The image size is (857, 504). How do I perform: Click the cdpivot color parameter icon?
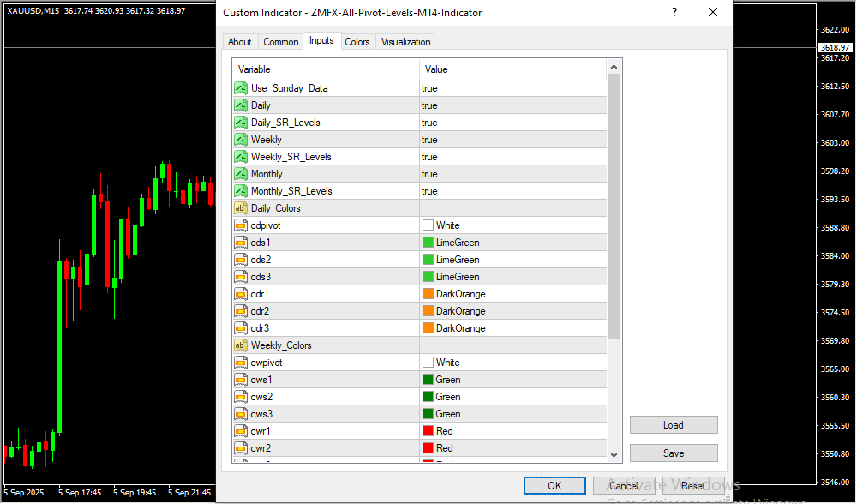(241, 225)
